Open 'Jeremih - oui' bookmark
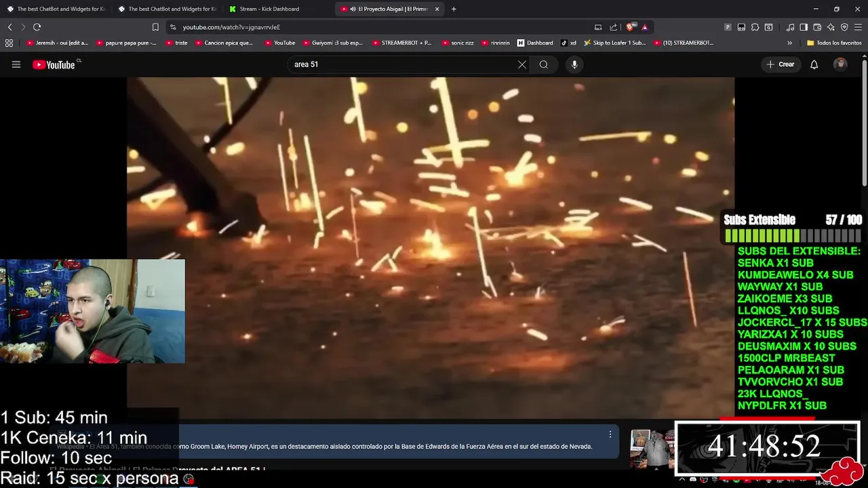This screenshot has width=868, height=488. (58, 43)
